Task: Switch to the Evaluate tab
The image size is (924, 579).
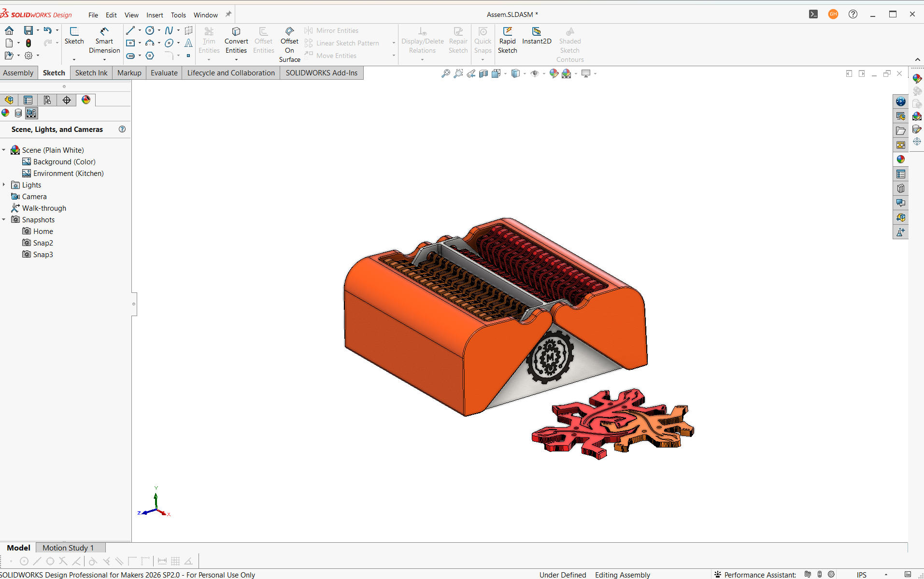Action: (x=164, y=73)
